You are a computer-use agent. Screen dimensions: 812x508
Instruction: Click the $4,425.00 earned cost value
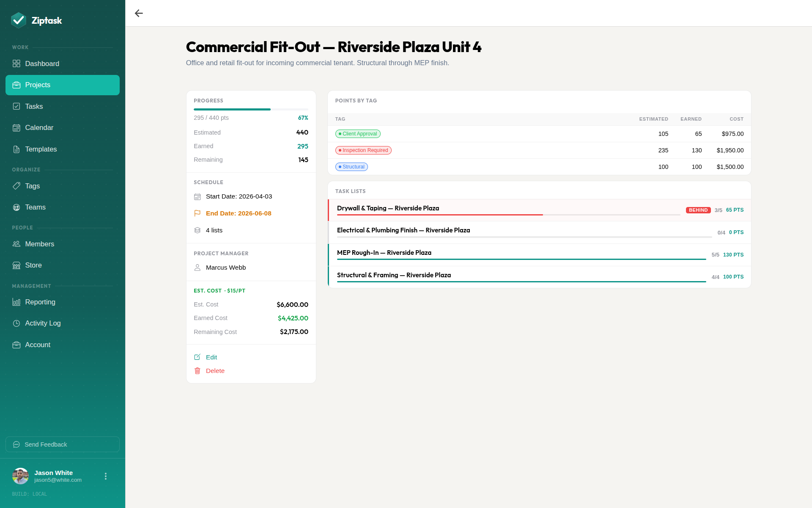tap(293, 318)
